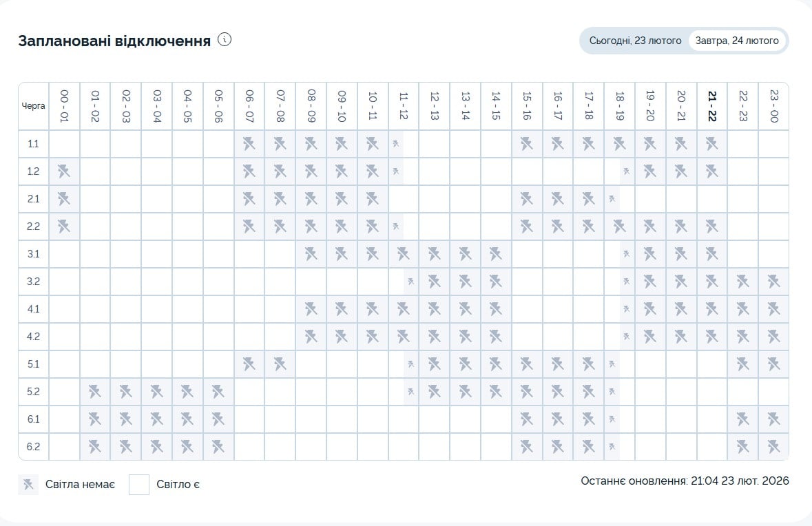The height and width of the screenshot is (526, 812).
Task: Select the 21-22 time column header
Action: tap(711, 106)
